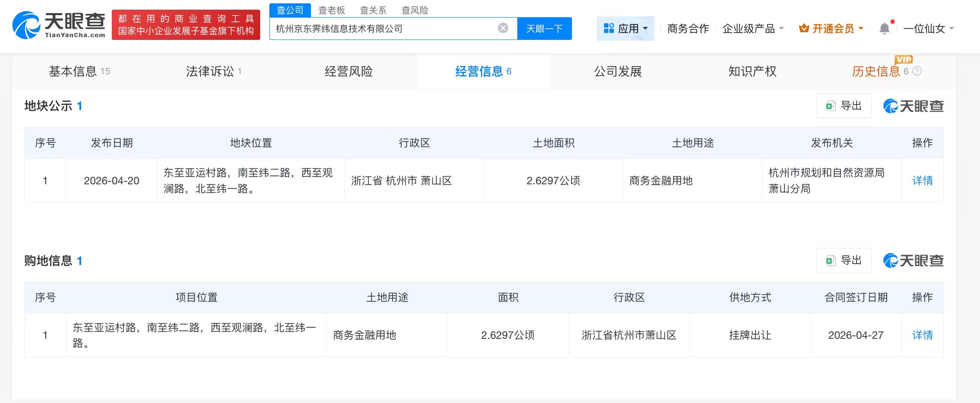The height and width of the screenshot is (403, 980).
Task: Click 2.6297公顷 in the 地块公示 table
Action: 553,181
